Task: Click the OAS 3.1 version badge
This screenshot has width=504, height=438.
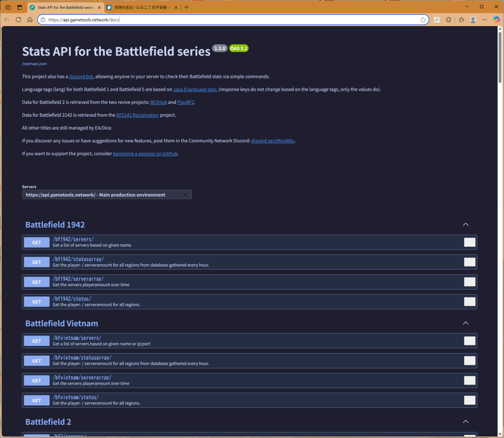Action: tap(239, 48)
